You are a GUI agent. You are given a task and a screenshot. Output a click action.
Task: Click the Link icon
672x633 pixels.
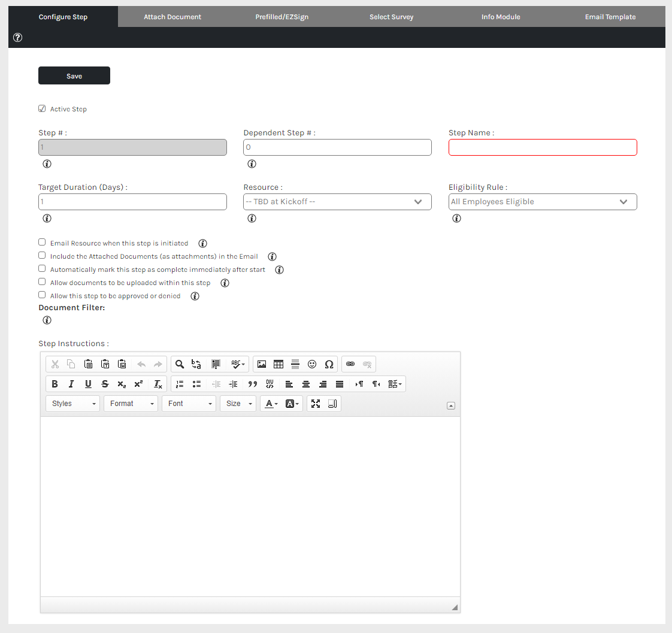(350, 364)
